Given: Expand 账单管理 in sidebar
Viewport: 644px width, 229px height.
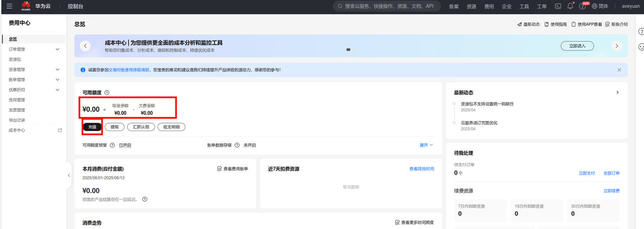Looking at the screenshot, I should [57, 80].
